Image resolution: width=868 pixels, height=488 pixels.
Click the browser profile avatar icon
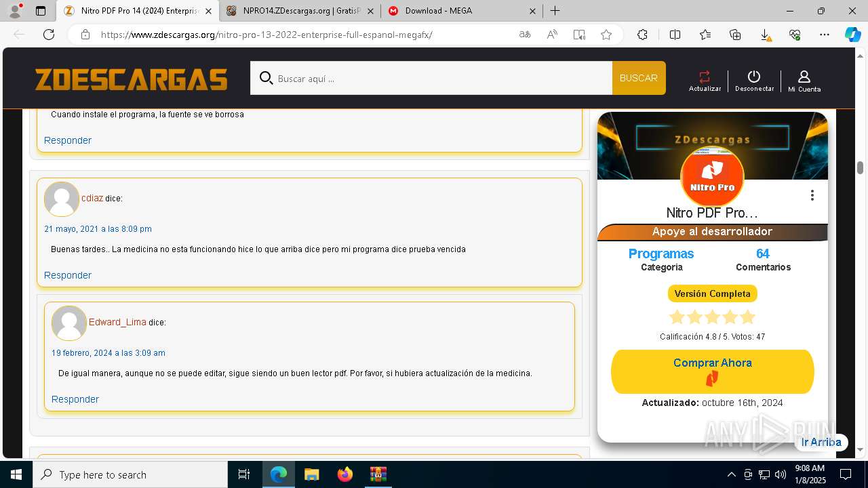coord(15,11)
